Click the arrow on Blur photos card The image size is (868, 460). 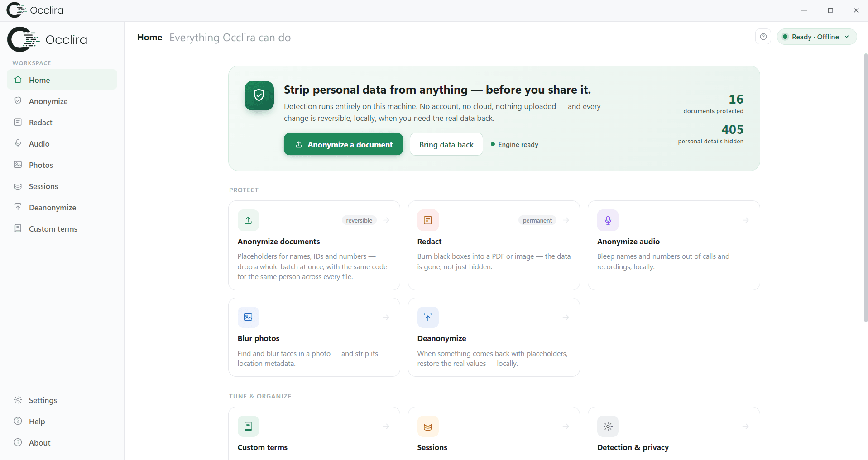click(x=386, y=318)
